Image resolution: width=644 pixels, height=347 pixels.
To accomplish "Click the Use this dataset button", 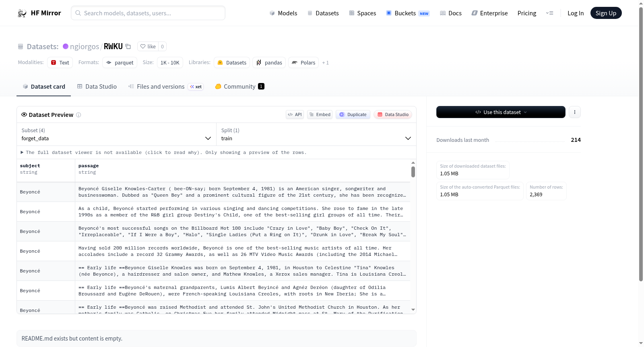I will coord(501,112).
